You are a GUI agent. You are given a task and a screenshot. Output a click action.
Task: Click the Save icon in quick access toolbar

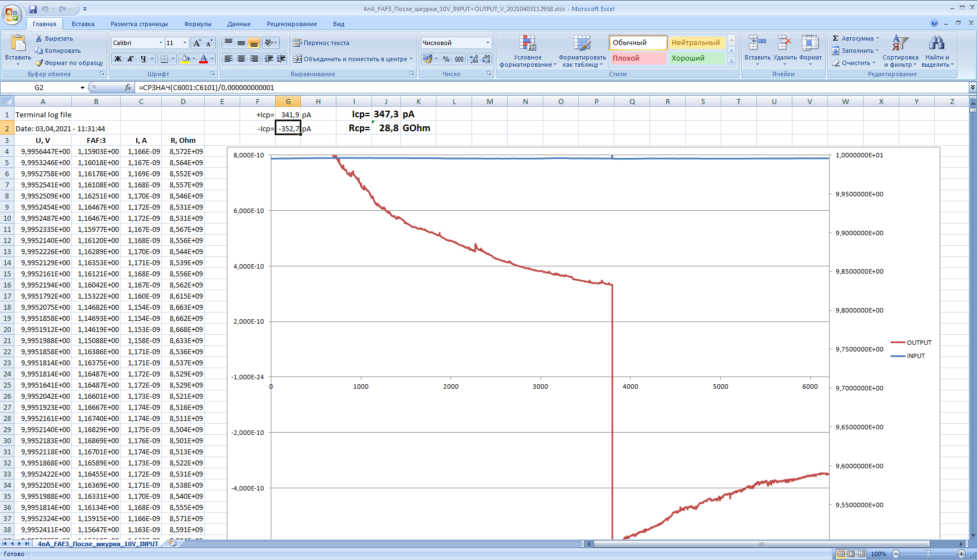pyautogui.click(x=33, y=9)
